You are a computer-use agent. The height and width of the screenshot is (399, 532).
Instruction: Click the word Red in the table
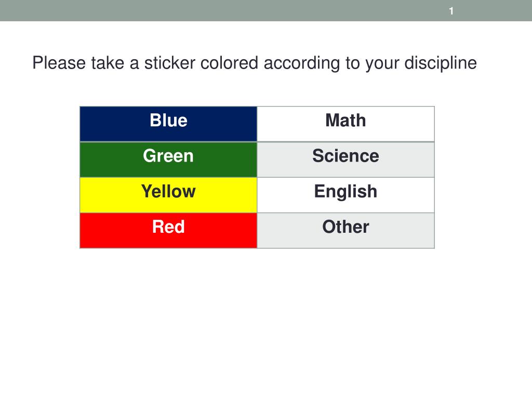pyautogui.click(x=168, y=227)
